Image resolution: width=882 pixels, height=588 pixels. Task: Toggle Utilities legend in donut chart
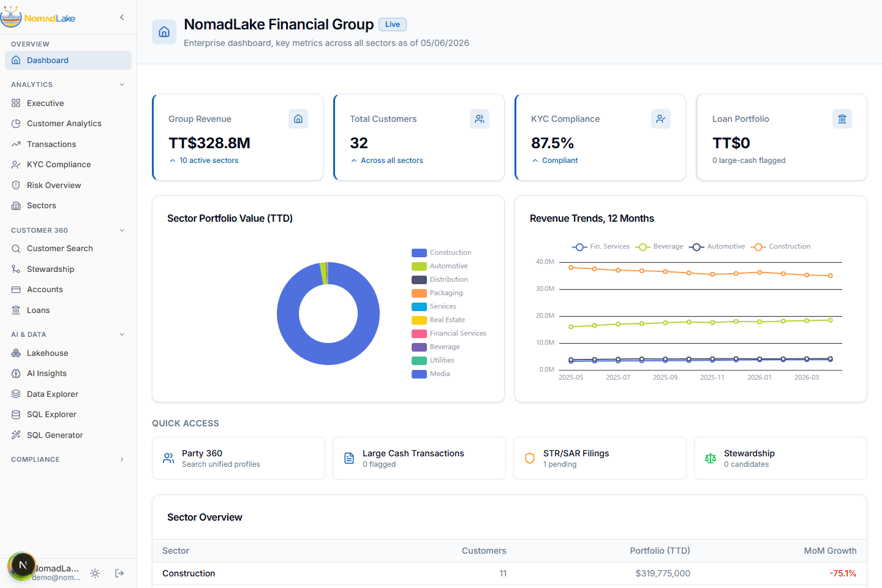click(433, 360)
